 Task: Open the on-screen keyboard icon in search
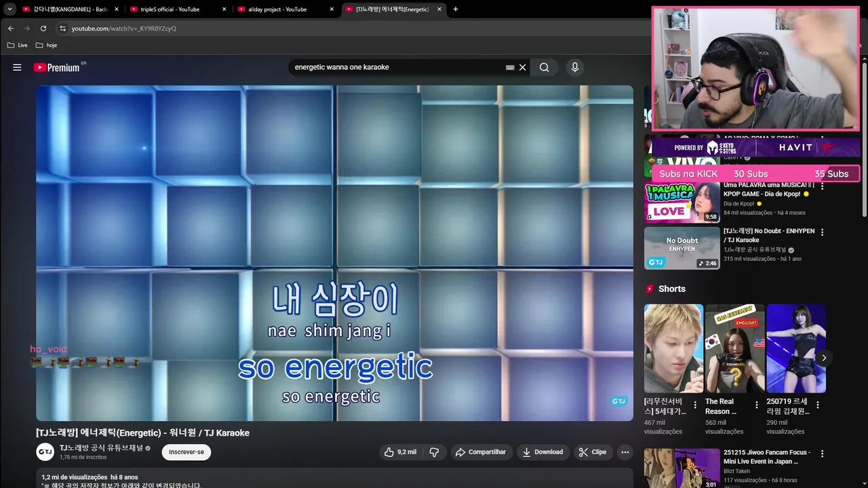coord(510,67)
